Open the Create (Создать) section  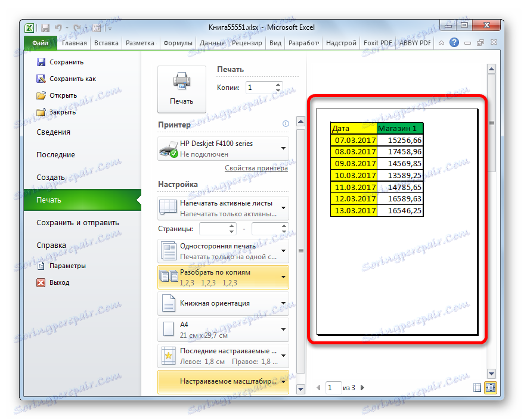click(x=51, y=178)
